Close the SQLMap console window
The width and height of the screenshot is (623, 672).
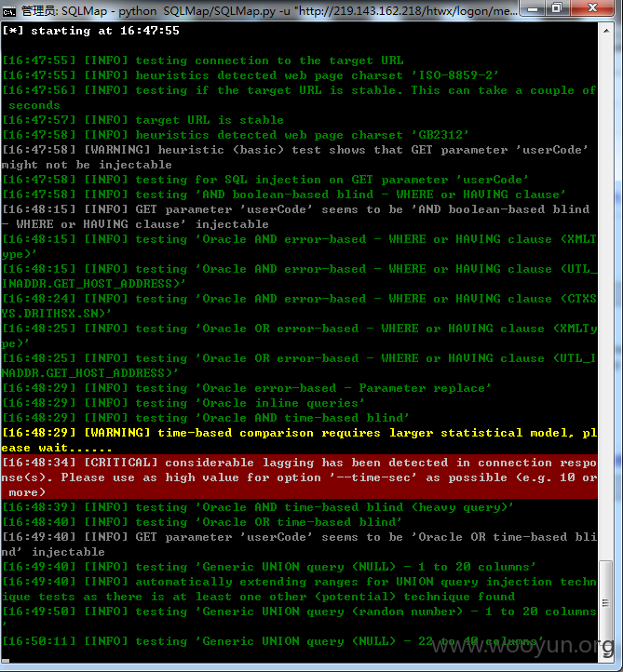pos(592,8)
